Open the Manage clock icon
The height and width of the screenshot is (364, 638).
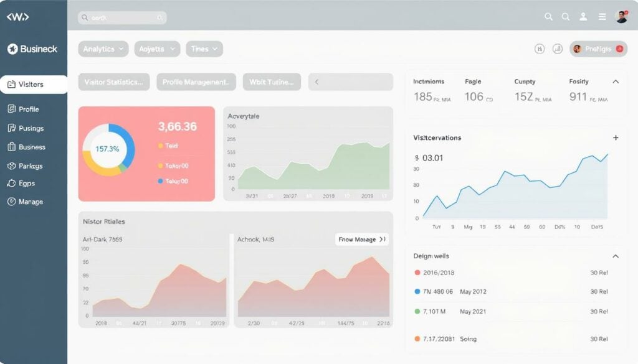pyautogui.click(x=11, y=202)
